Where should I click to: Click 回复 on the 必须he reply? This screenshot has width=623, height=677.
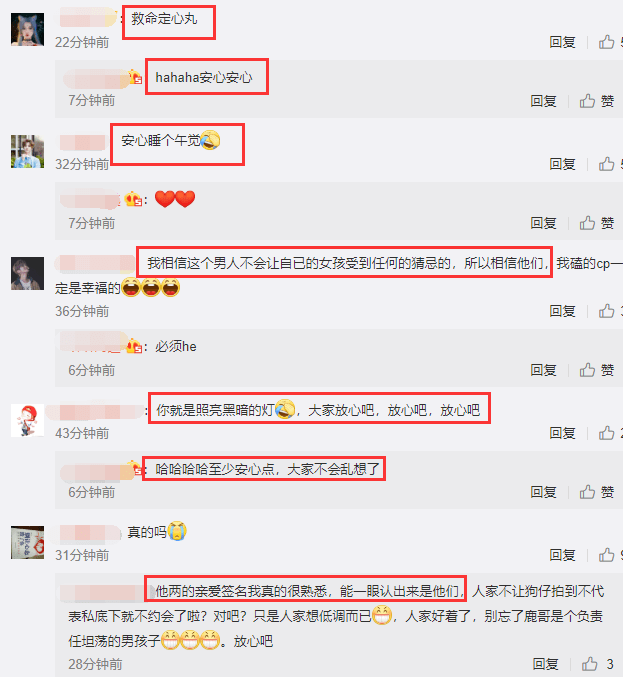[543, 370]
